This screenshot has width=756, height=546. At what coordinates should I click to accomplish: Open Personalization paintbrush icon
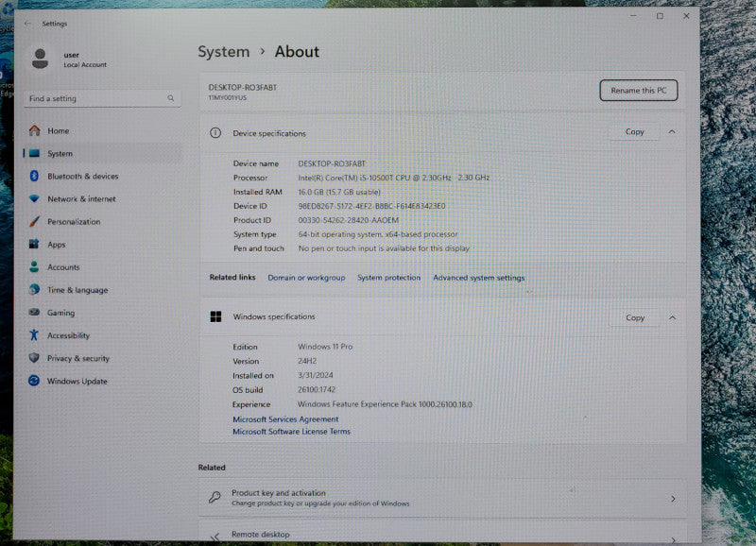(x=34, y=221)
